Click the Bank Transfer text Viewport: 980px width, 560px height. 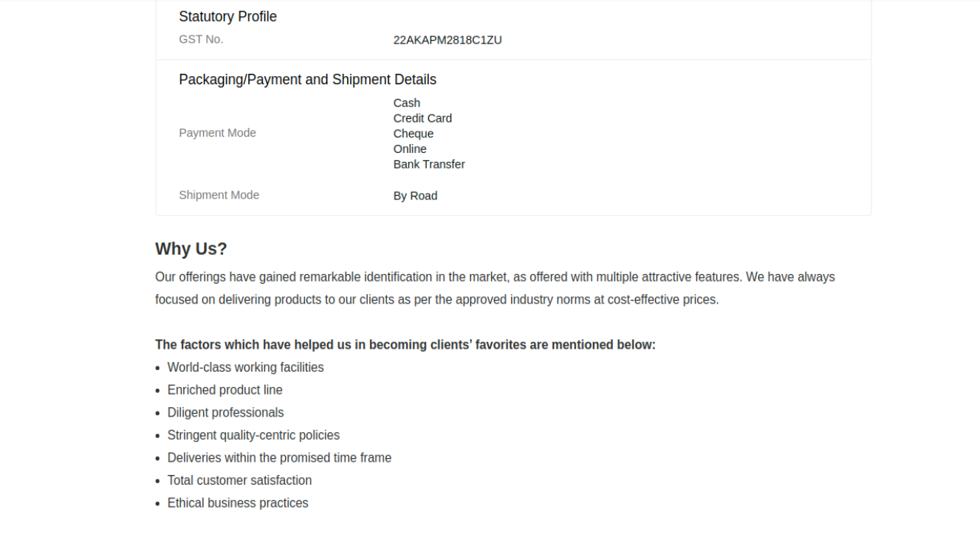pyautogui.click(x=429, y=165)
